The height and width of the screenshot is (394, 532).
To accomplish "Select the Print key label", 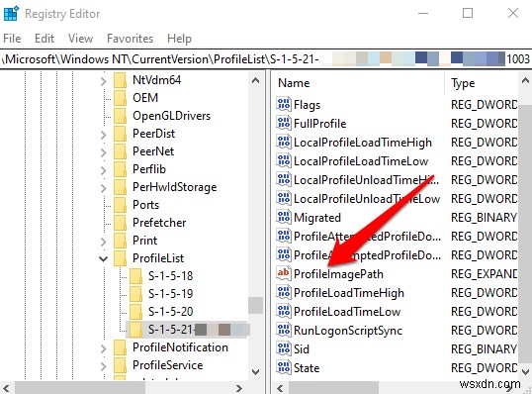I will click(145, 241).
